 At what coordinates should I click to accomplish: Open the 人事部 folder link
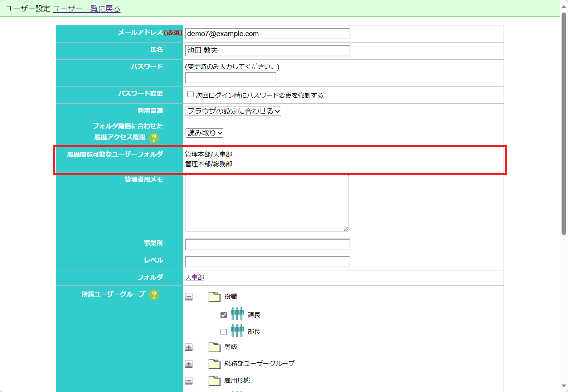coord(195,278)
